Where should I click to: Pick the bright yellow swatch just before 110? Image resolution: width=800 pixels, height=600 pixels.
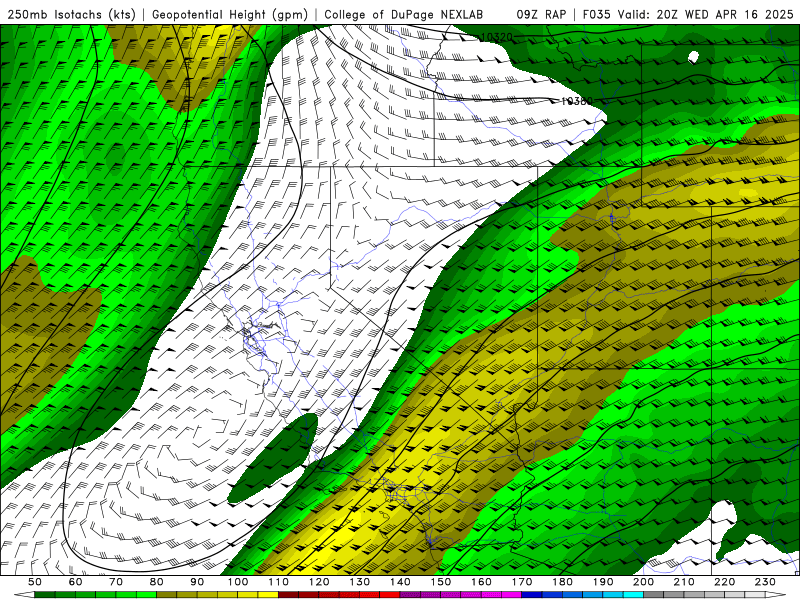pos(268,595)
